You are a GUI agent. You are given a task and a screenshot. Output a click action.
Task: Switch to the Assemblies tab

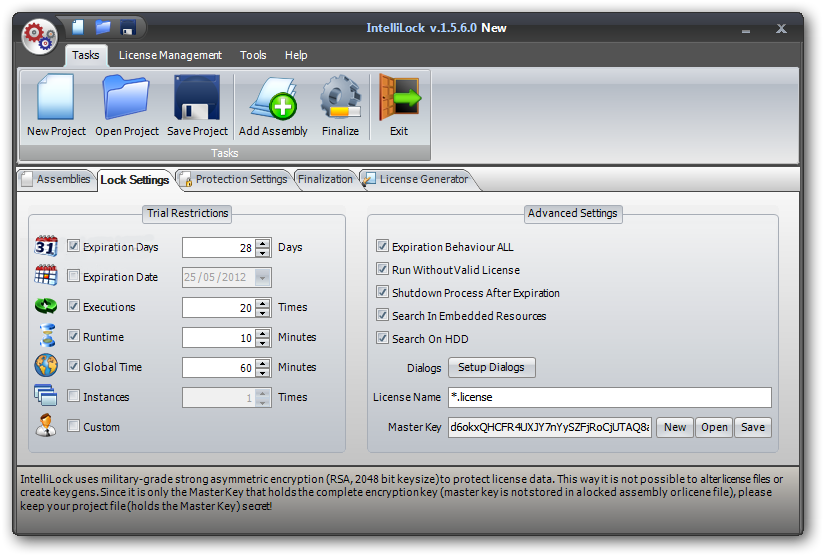click(57, 179)
